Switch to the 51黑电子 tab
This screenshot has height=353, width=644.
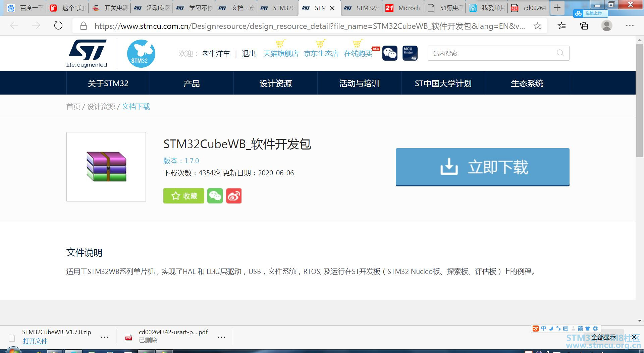445,8
